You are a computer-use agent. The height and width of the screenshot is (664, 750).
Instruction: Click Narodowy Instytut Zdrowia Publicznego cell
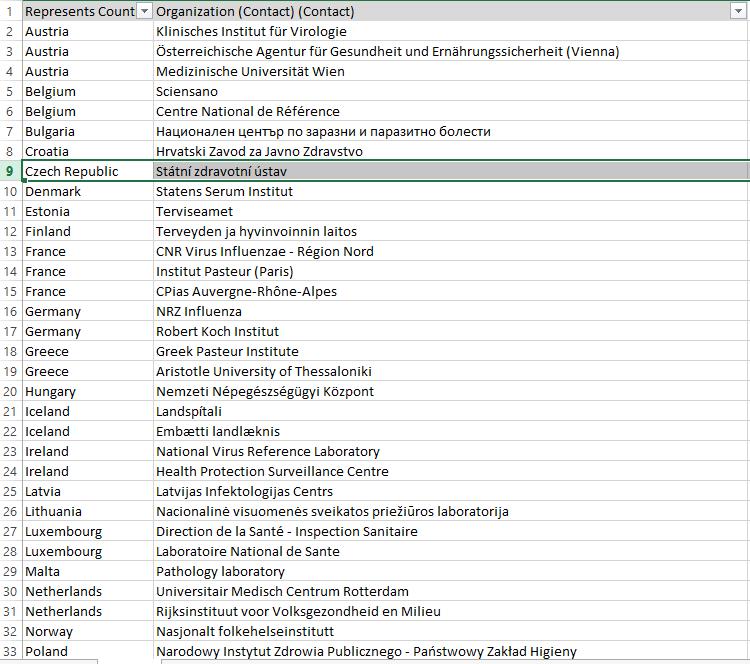pos(451,651)
